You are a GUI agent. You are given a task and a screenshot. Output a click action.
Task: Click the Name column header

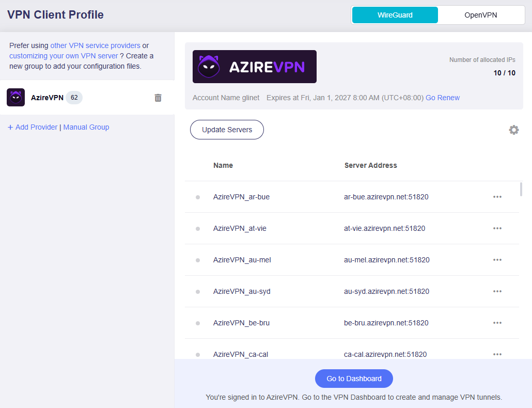click(223, 165)
